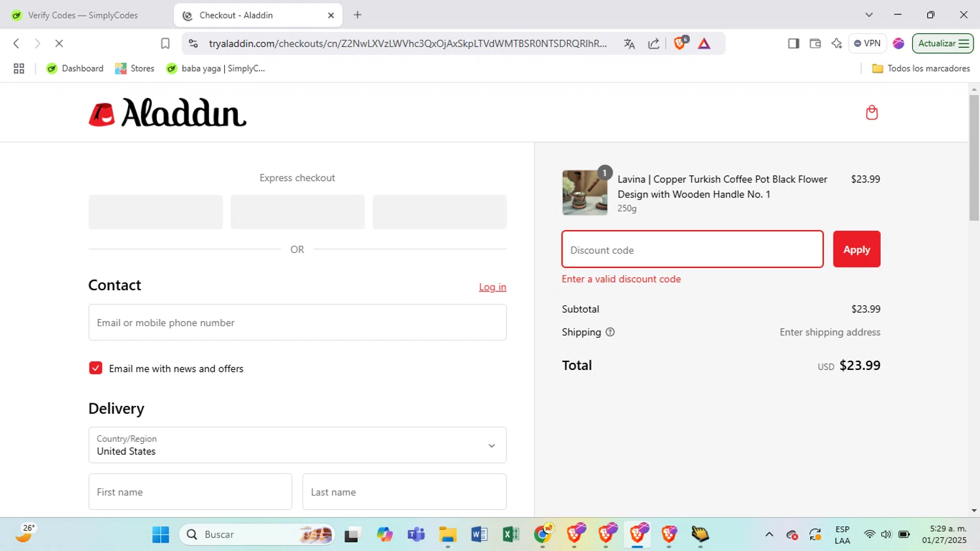Click the browser back arrow

(x=16, y=43)
